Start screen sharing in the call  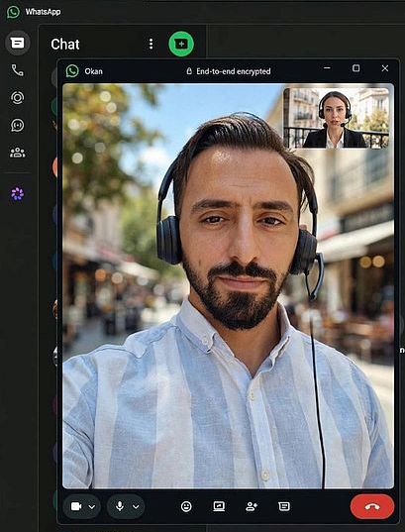[x=219, y=506]
